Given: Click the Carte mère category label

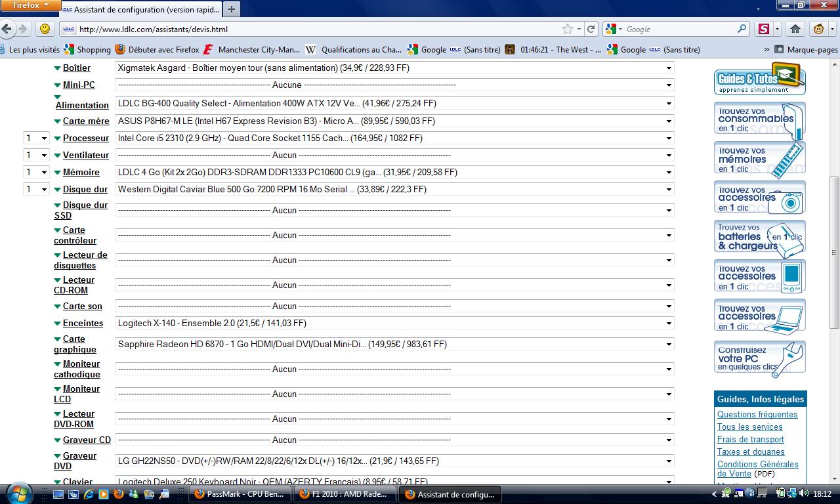Looking at the screenshot, I should (86, 121).
